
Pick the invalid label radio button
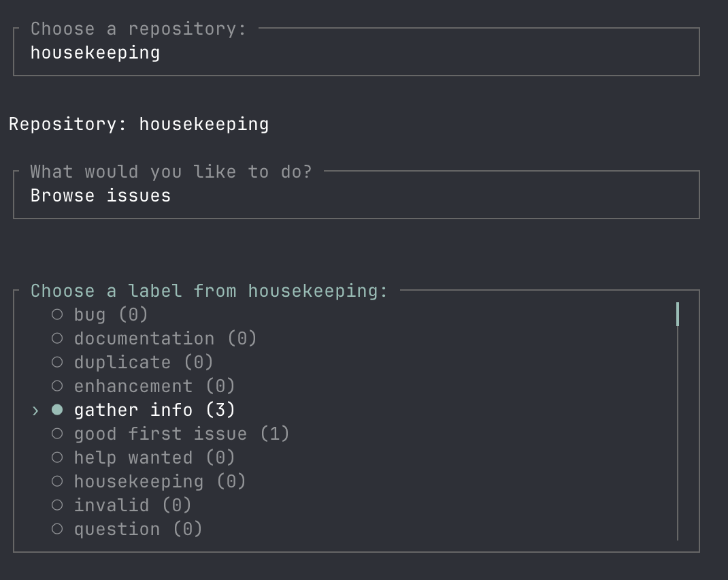tap(57, 505)
